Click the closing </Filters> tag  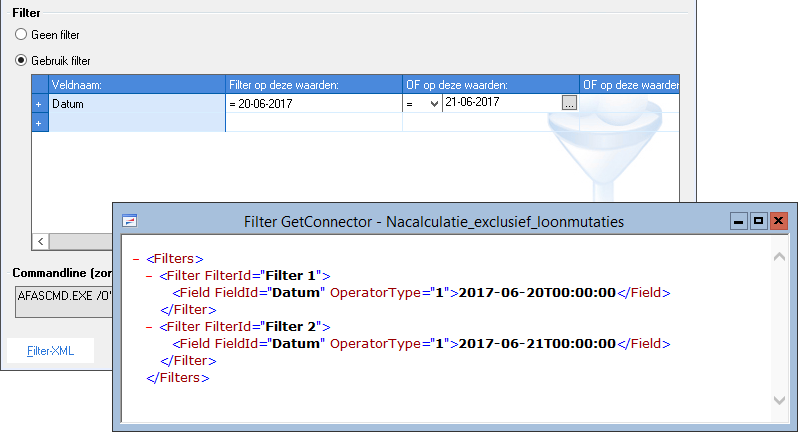[x=178, y=378]
